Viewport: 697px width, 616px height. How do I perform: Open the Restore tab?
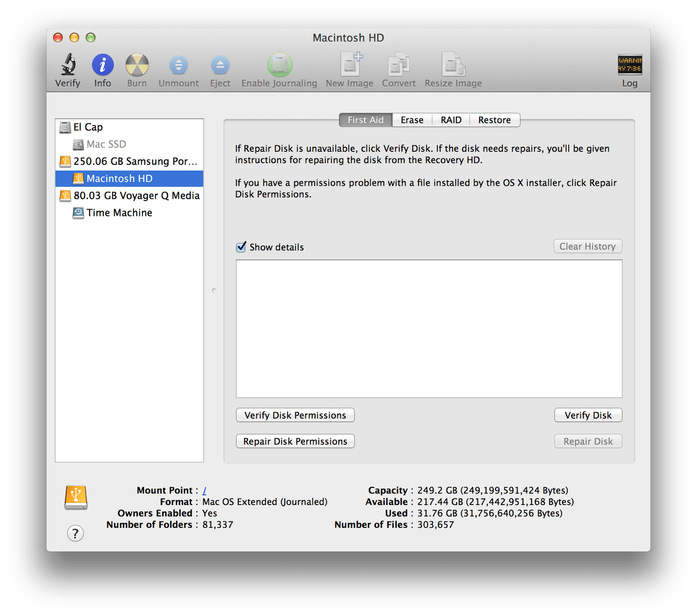pos(495,120)
